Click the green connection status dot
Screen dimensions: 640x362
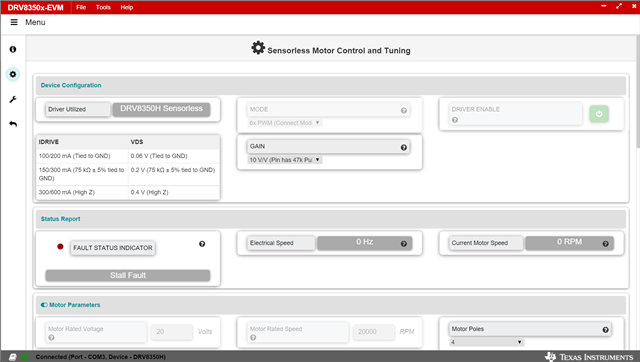pos(25,357)
